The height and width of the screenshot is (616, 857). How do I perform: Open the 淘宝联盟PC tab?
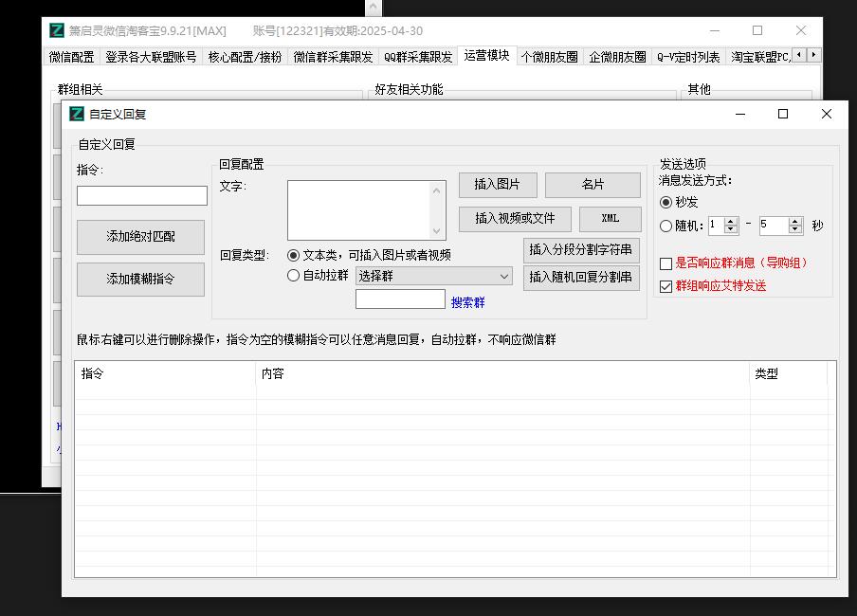[760, 57]
